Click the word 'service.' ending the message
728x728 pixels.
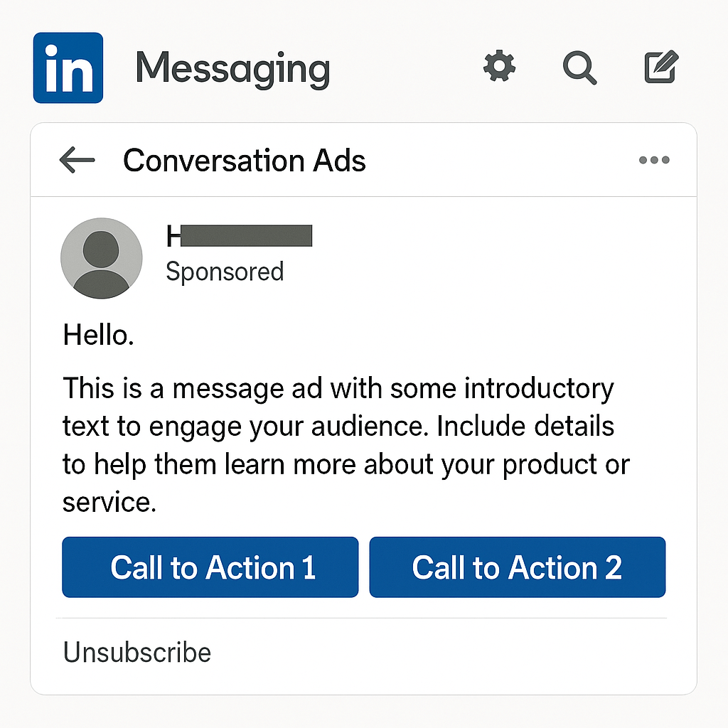(x=109, y=503)
